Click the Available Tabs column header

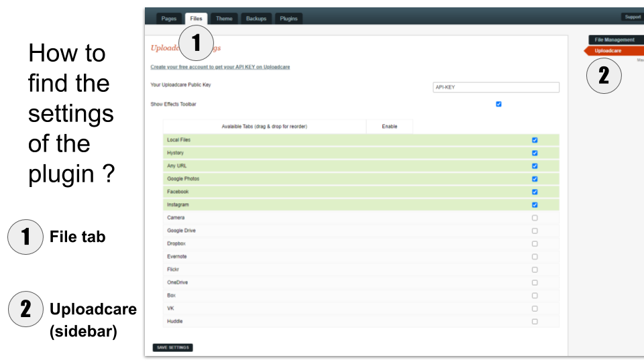264,127
